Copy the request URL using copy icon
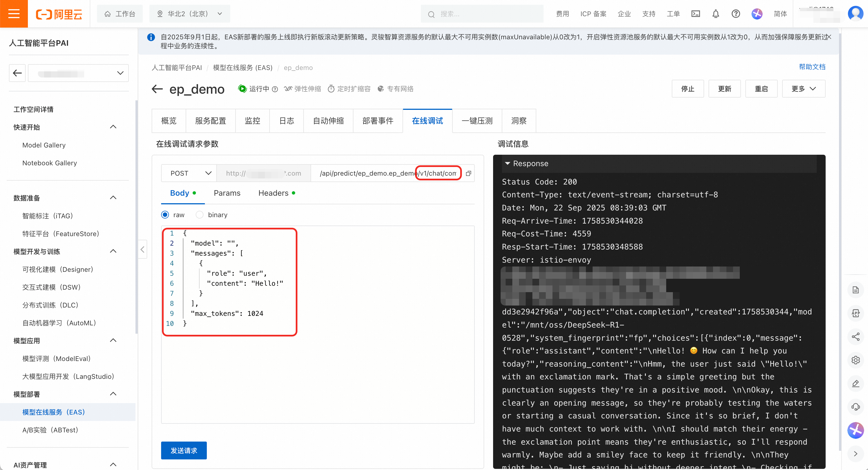This screenshot has height=470, width=868. [x=468, y=173]
